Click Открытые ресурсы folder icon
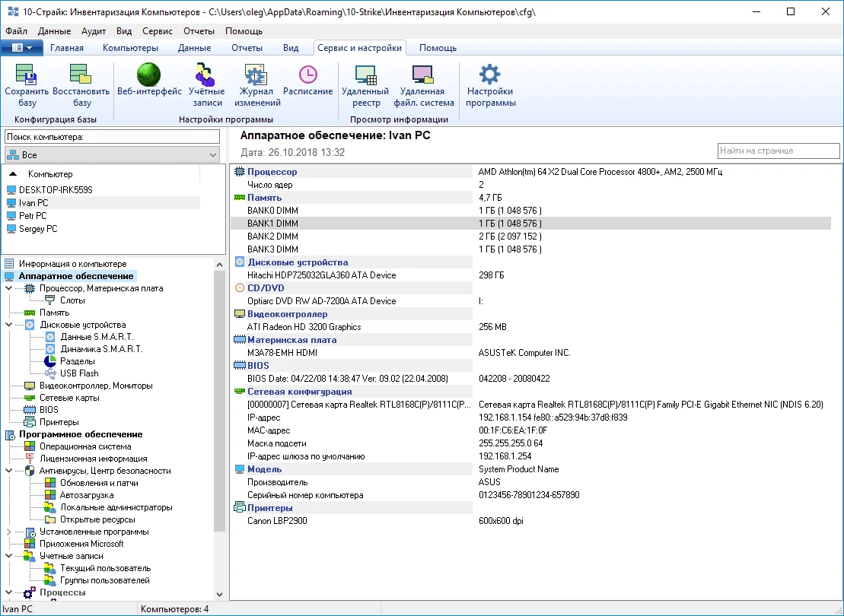Viewport: 844px width, 616px height. (x=50, y=519)
